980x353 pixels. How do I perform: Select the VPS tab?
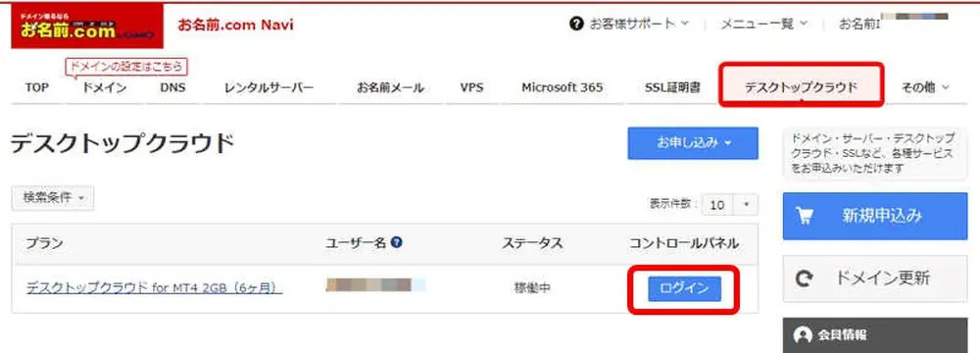[472, 87]
